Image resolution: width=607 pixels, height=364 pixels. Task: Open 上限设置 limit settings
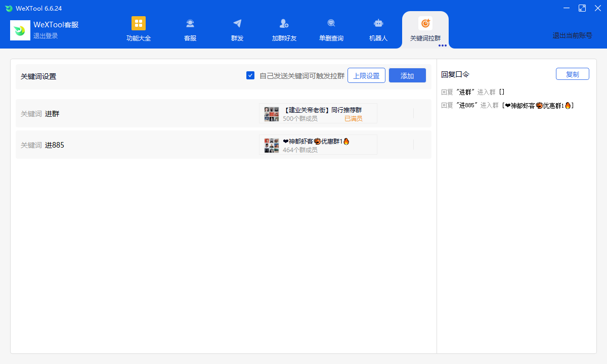pos(366,76)
